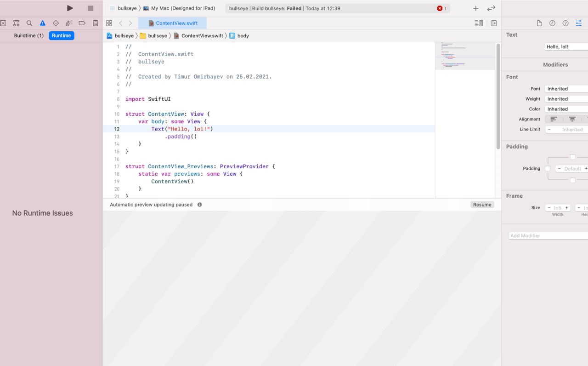Decrease the Default padding value
Viewport: 588px width, 366px height.
[559, 169]
